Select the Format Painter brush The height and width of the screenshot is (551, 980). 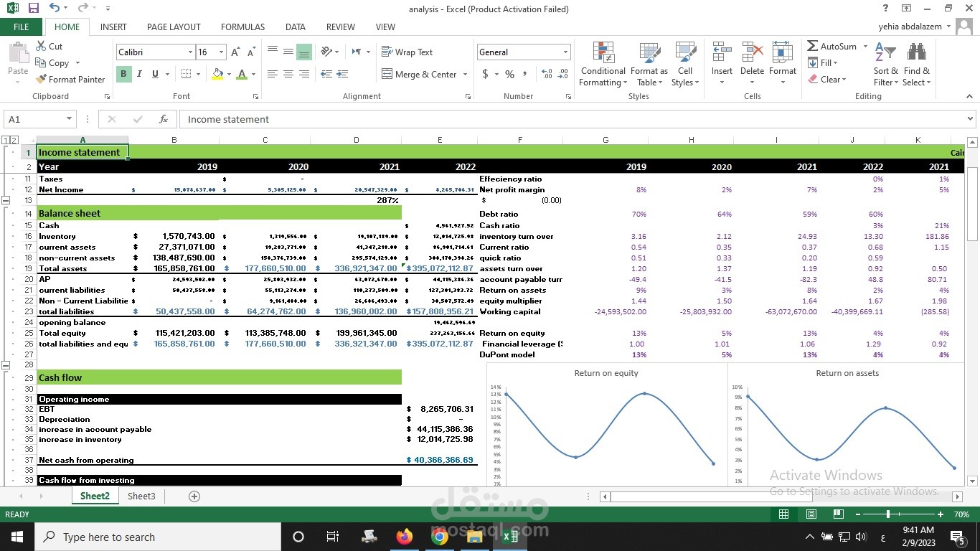click(70, 79)
